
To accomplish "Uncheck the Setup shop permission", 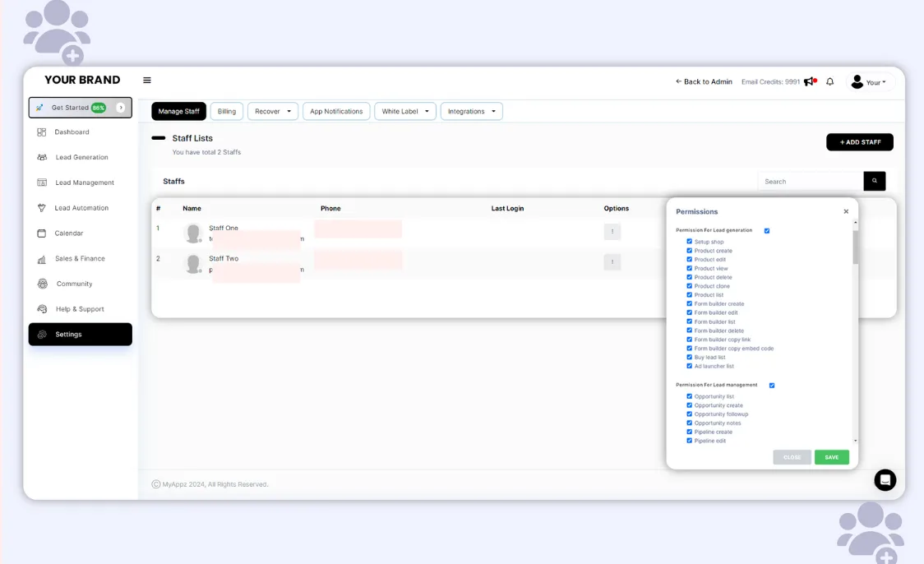I will (x=689, y=242).
